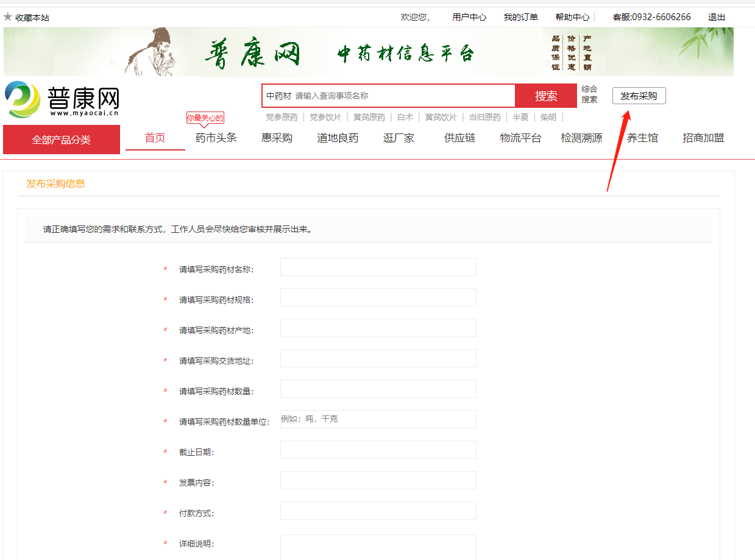The image size is (755, 560).
Task: Open the 全部产品分类 category menu
Action: click(x=62, y=140)
